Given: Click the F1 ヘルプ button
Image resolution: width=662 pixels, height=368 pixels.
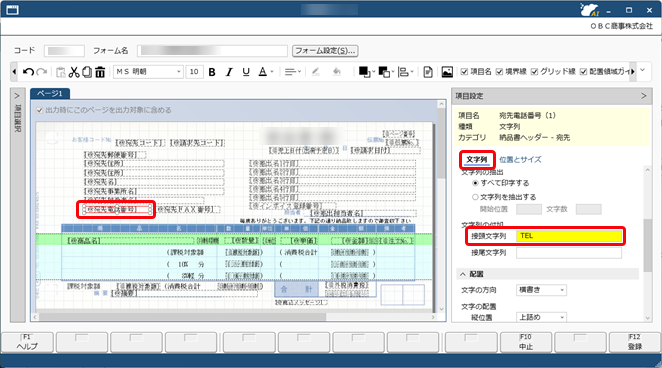Looking at the screenshot, I should 27,342.
